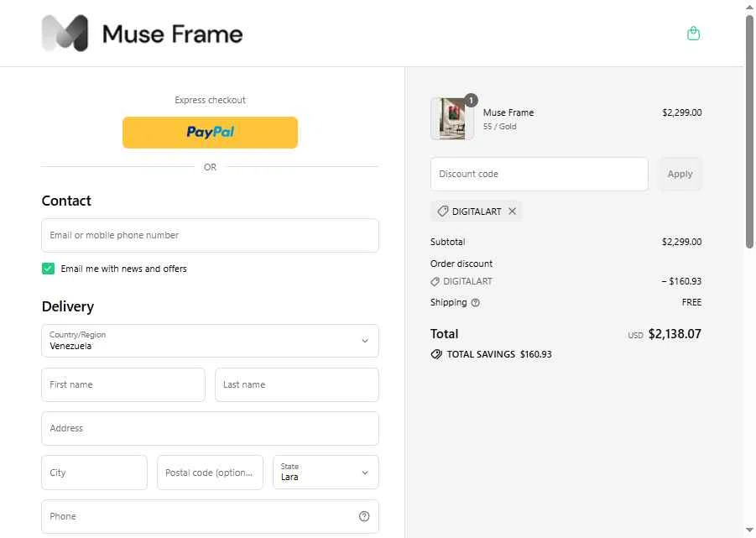Focus the Phone field

(211, 516)
